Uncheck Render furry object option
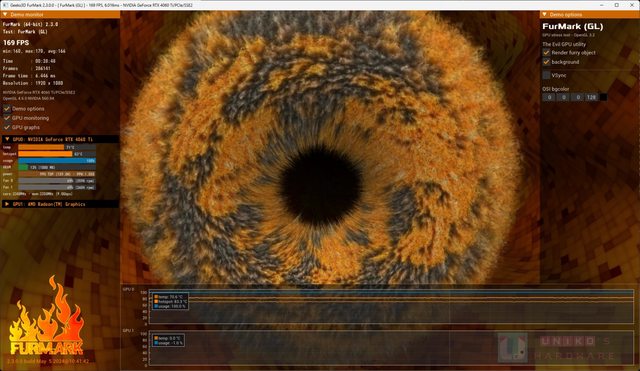The height and width of the screenshot is (371, 640). tap(546, 53)
